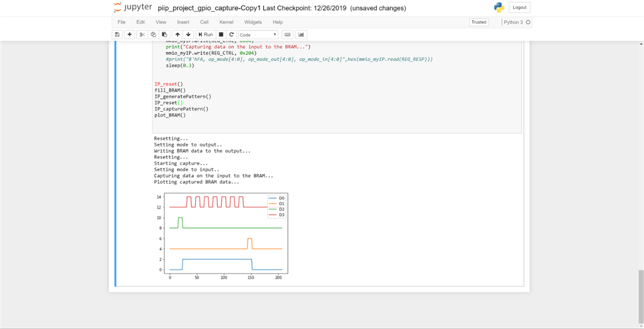The width and height of the screenshot is (644, 329).
Task: Click the Jupyter logo link
Action: pyautogui.click(x=133, y=7)
